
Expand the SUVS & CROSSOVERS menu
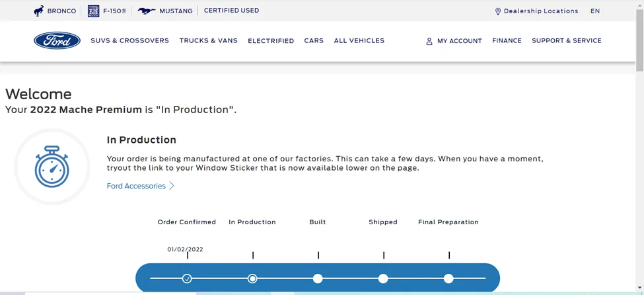(x=129, y=40)
